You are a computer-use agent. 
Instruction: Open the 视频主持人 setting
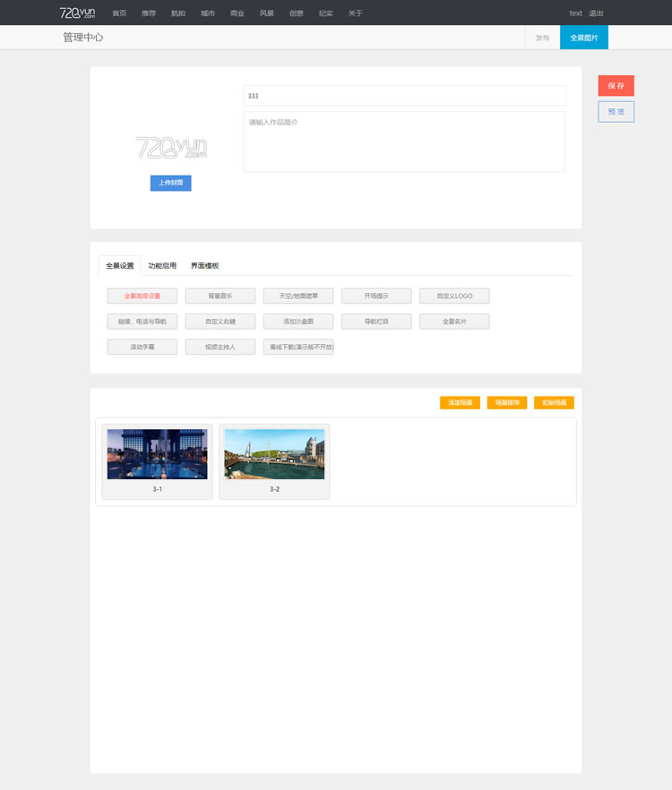coord(220,347)
